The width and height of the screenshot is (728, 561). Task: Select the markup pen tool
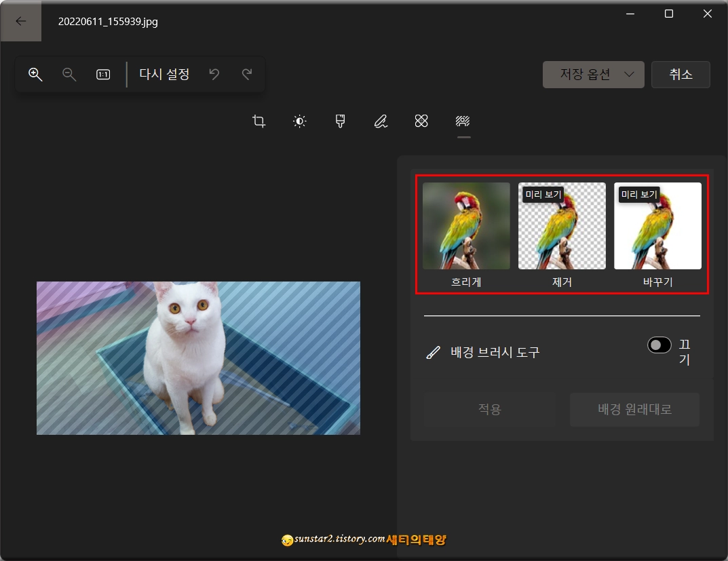tap(381, 121)
